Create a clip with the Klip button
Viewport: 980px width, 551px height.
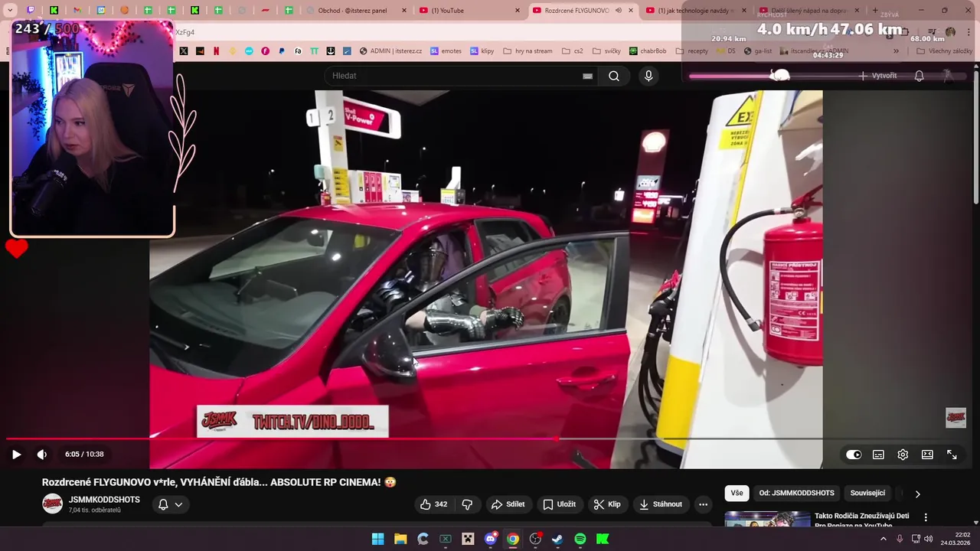point(607,504)
